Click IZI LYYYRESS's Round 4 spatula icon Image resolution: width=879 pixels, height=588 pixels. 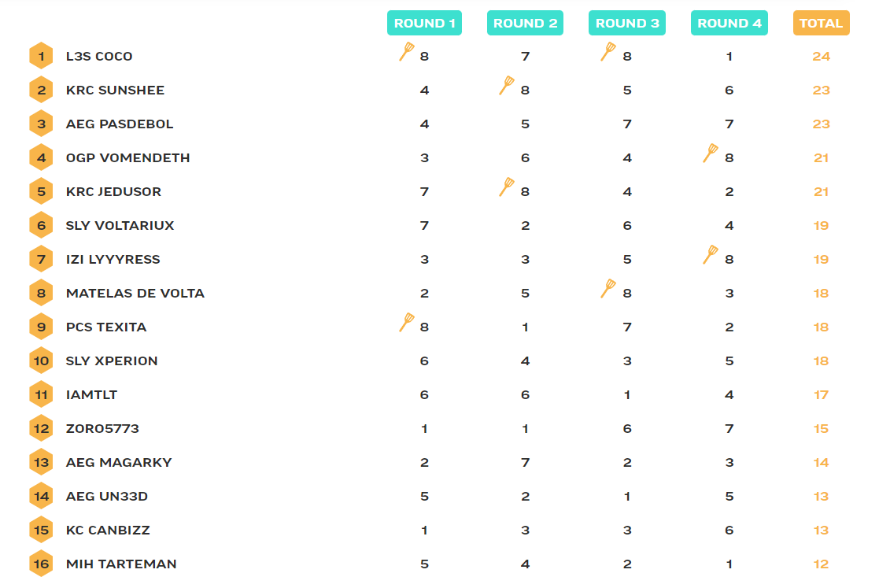[711, 255]
